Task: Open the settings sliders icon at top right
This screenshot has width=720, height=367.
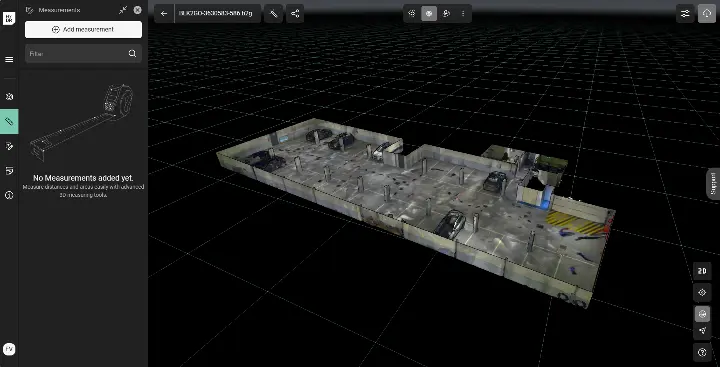Action: click(685, 14)
